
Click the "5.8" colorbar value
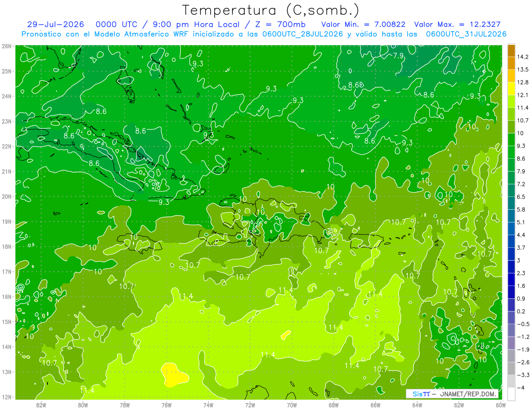pyautogui.click(x=521, y=209)
